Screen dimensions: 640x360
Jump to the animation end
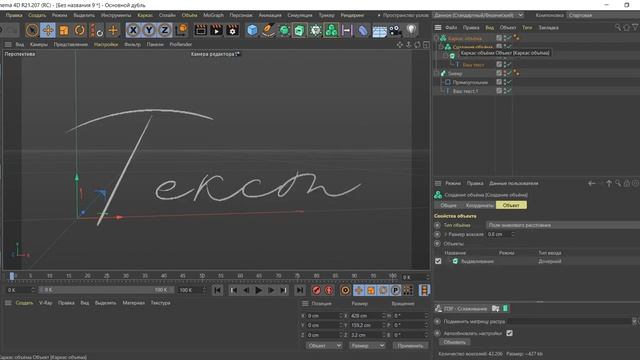point(300,290)
